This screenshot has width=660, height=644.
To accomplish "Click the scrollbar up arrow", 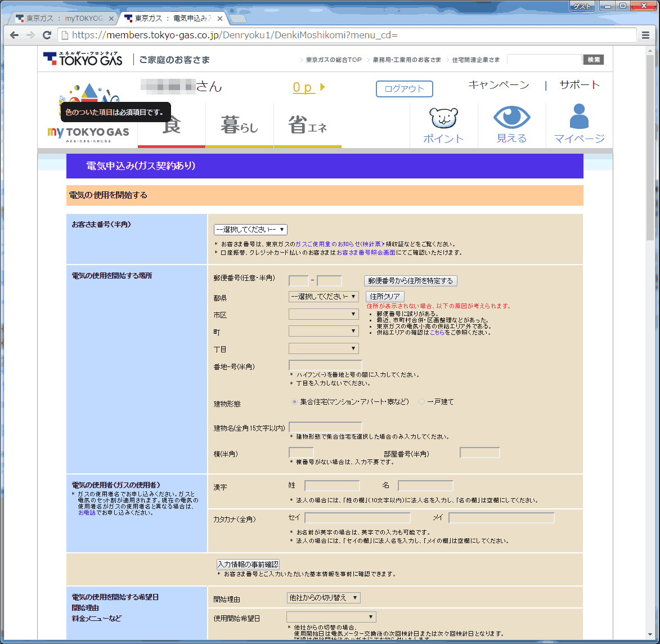I will [x=650, y=51].
